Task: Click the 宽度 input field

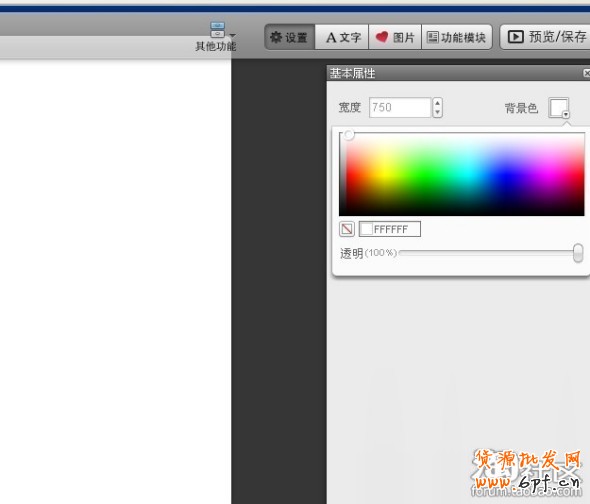Action: coord(400,107)
